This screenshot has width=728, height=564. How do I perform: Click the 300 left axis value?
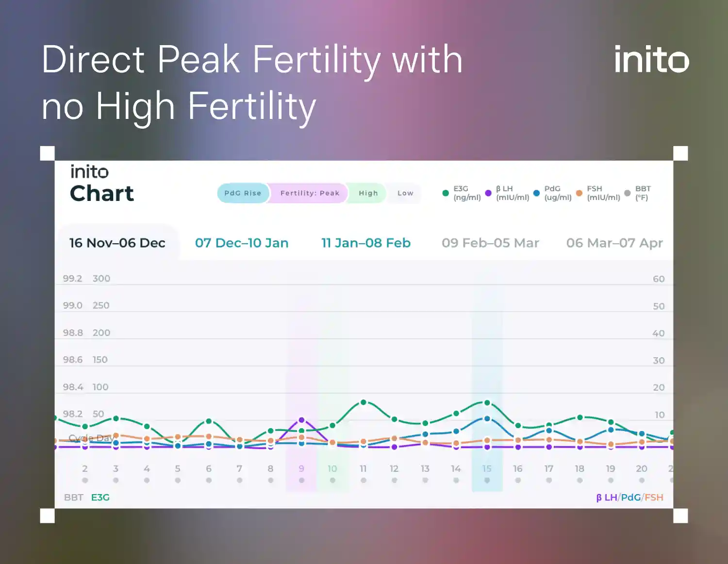click(x=101, y=279)
